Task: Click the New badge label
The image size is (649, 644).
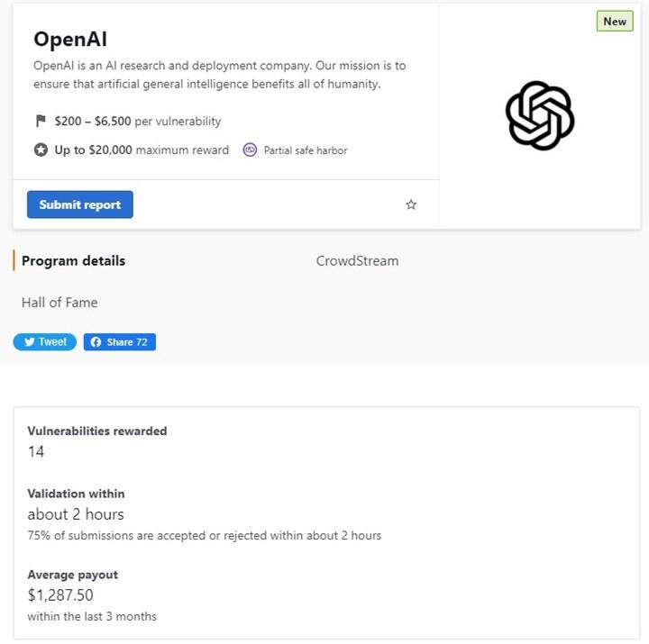Action: point(615,21)
